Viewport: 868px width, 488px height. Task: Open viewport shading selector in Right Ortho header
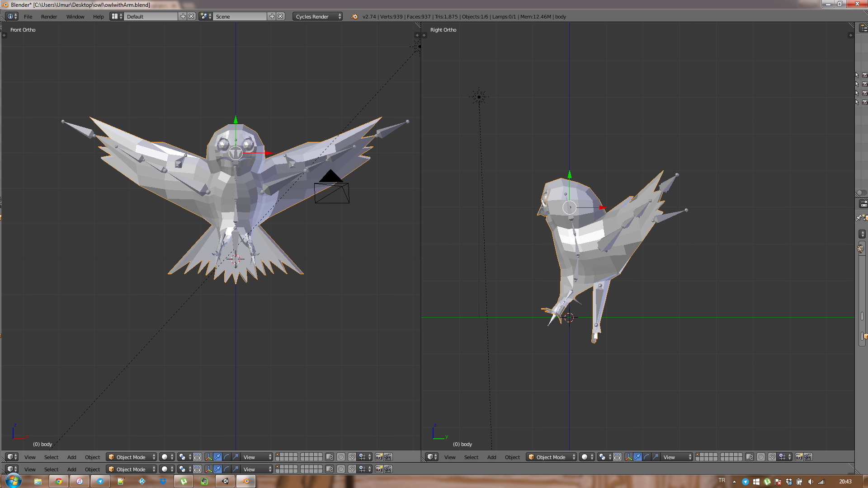(587, 457)
